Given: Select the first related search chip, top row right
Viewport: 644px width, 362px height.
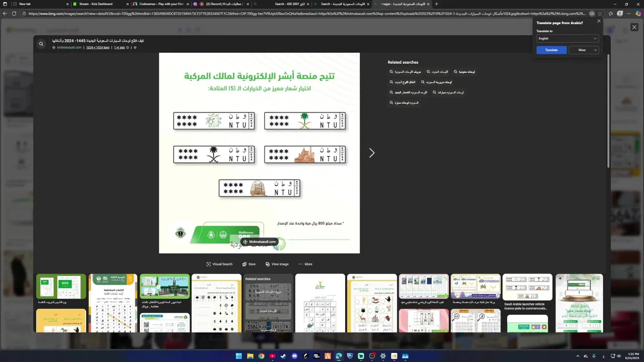Looking at the screenshot, I should (x=464, y=72).
